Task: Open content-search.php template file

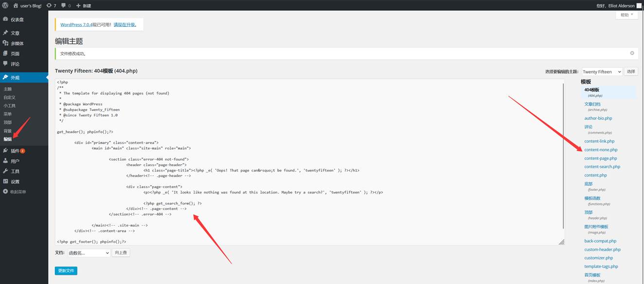Action: click(x=602, y=167)
